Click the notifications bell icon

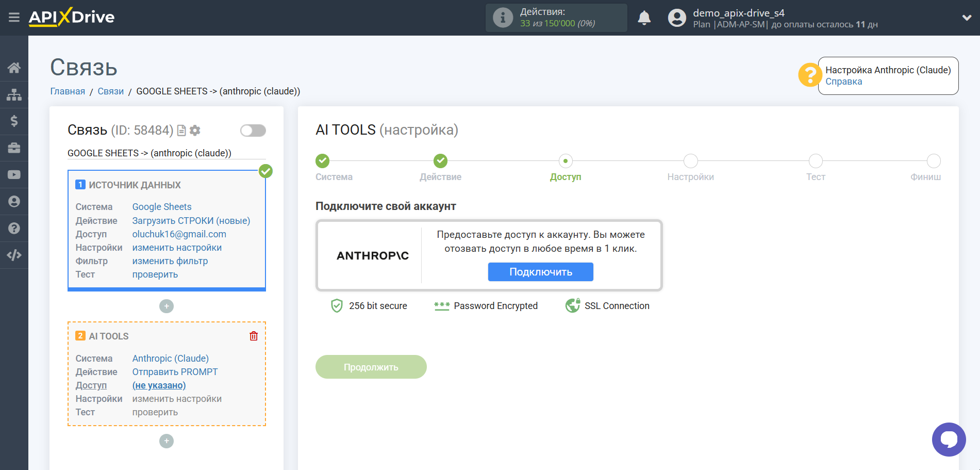[x=644, y=18]
